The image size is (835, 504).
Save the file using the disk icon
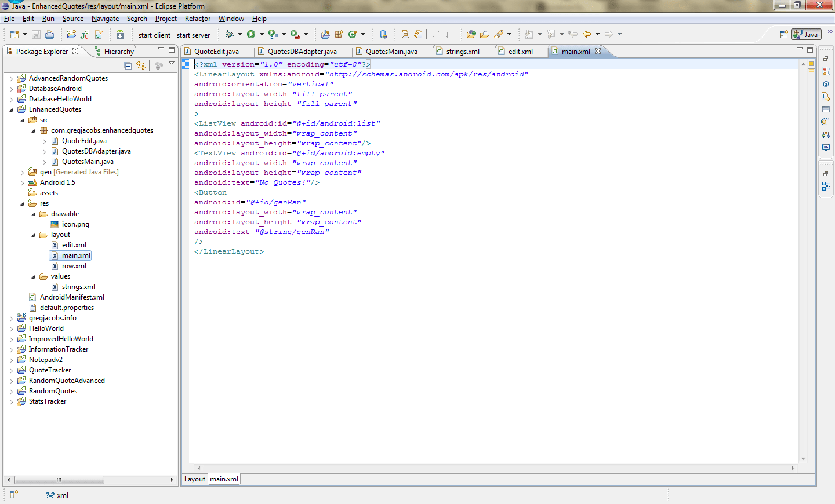pyautogui.click(x=36, y=34)
